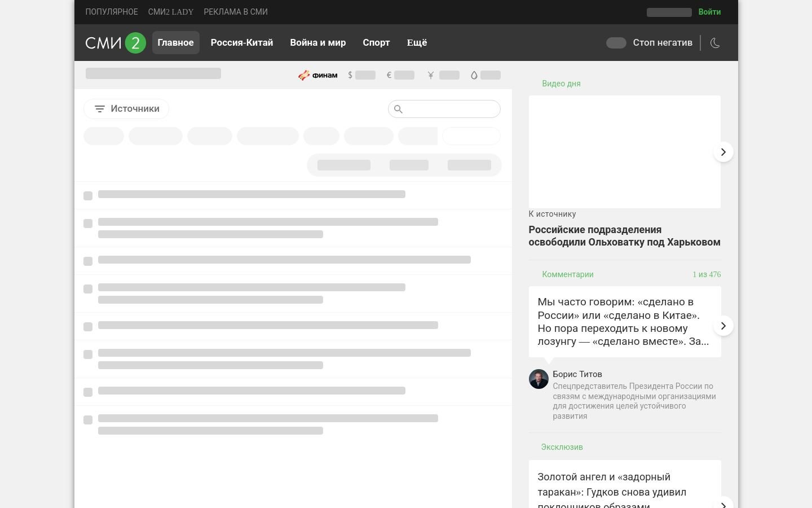The height and width of the screenshot is (508, 812).
Task: Open Ольховатку под Харьковом headline
Action: pos(624,236)
